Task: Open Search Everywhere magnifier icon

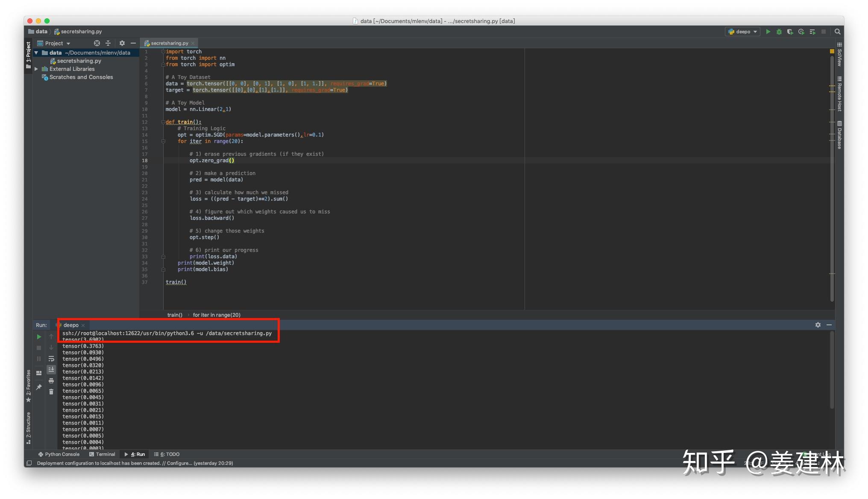Action: tap(837, 32)
